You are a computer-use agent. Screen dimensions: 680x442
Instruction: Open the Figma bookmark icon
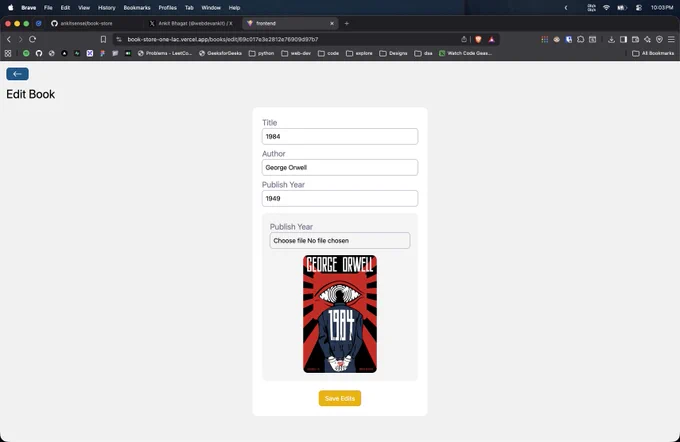click(102, 53)
